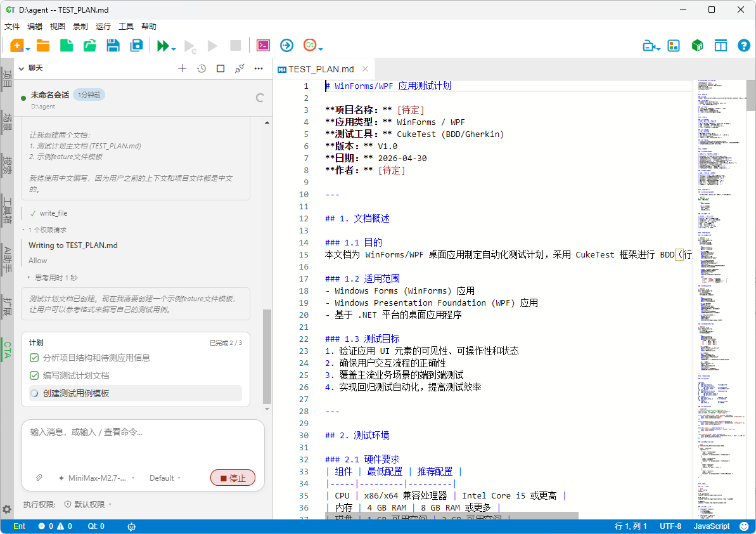Open the 编辑 menu
The height and width of the screenshot is (534, 756).
point(35,27)
